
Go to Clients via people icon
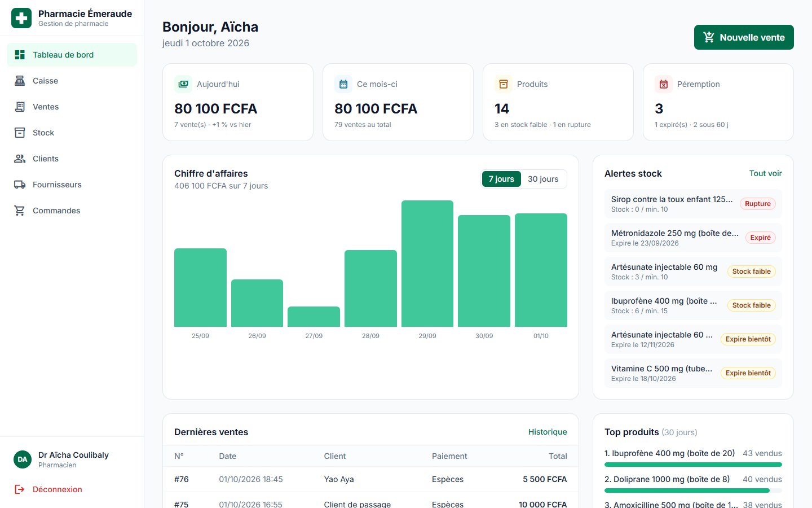20,159
